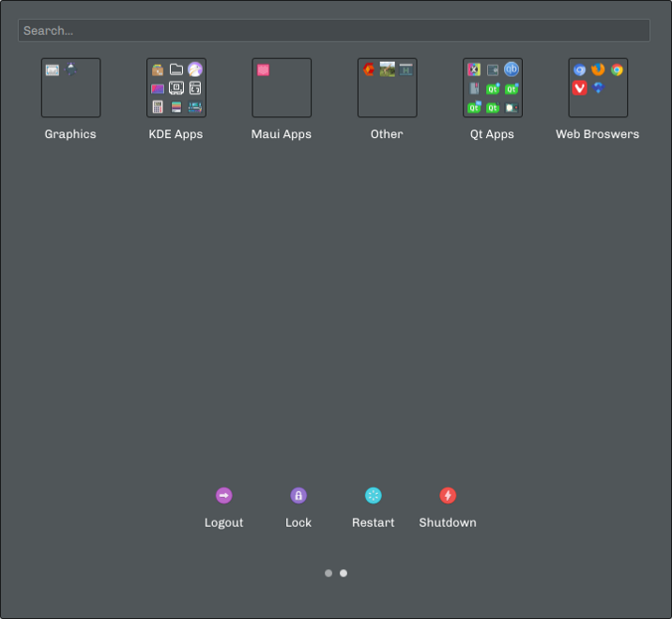The image size is (672, 619).
Task: Click the H terminal icon in Other folder
Action: click(x=405, y=70)
